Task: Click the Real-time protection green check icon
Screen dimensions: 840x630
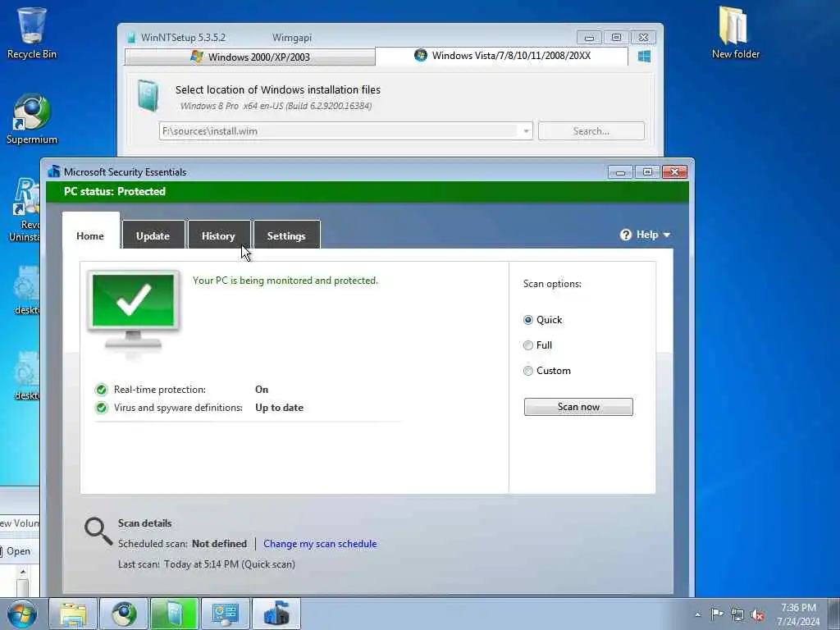Action: (x=101, y=390)
